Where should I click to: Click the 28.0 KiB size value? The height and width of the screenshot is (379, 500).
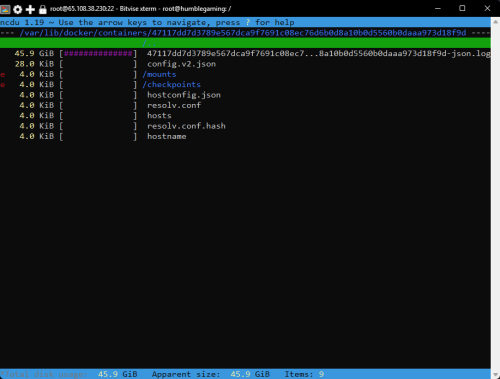click(x=34, y=64)
